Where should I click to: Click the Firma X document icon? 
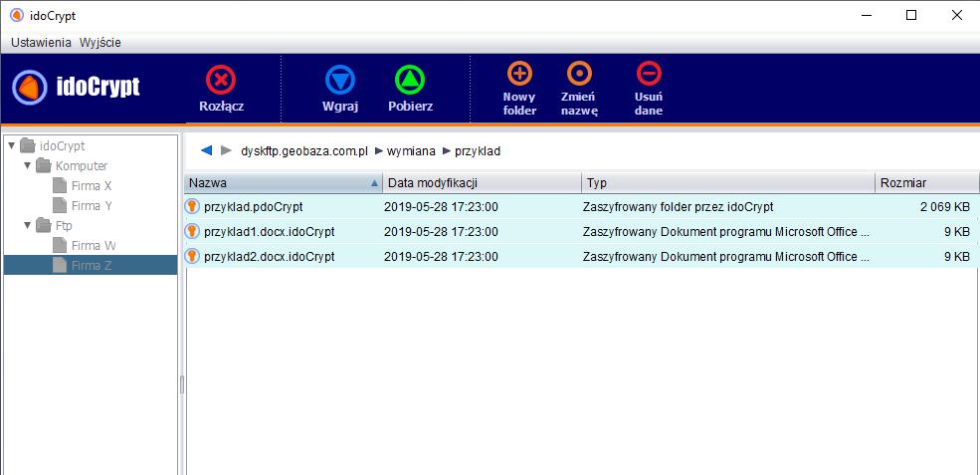(x=60, y=185)
